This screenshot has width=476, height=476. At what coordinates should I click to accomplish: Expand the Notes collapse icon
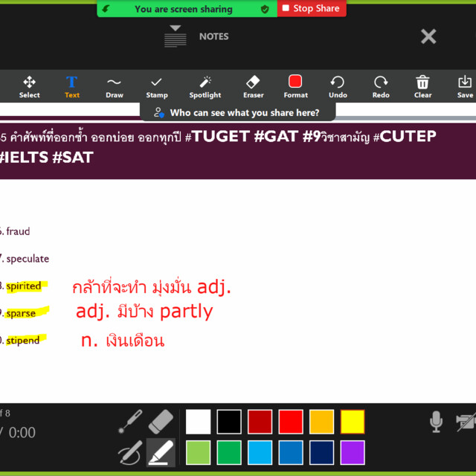pos(176,36)
